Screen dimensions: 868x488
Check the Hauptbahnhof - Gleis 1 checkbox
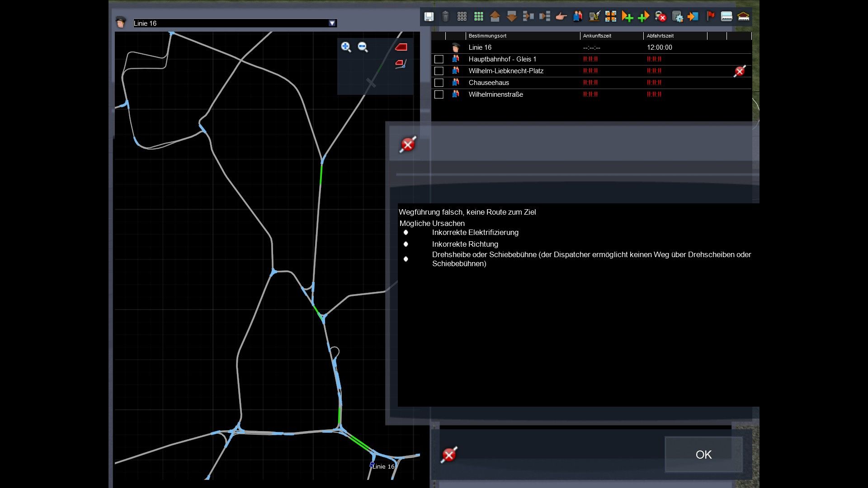click(x=439, y=59)
